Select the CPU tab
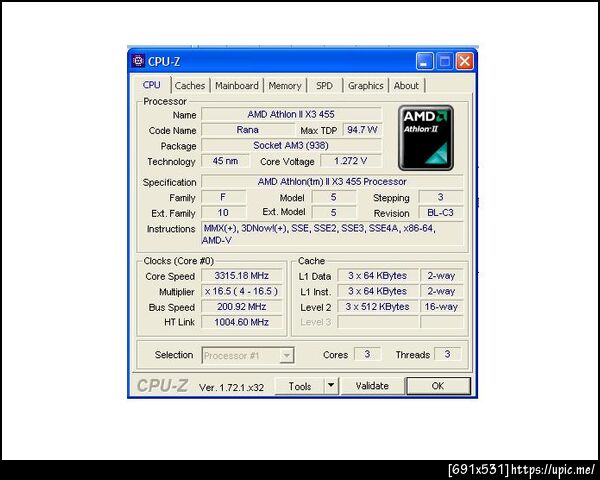The width and height of the screenshot is (600, 480). click(x=152, y=85)
